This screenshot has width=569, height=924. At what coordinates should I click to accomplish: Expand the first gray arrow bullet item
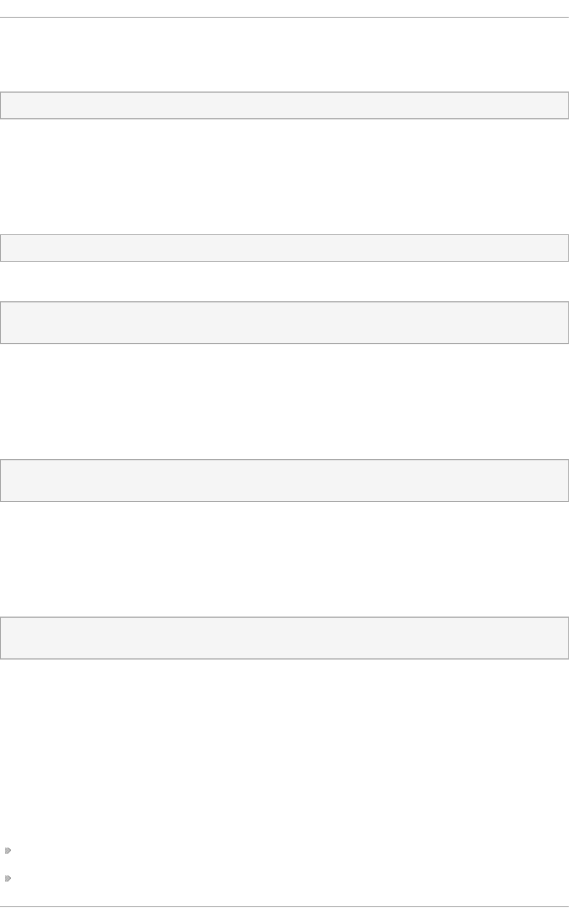click(8, 851)
